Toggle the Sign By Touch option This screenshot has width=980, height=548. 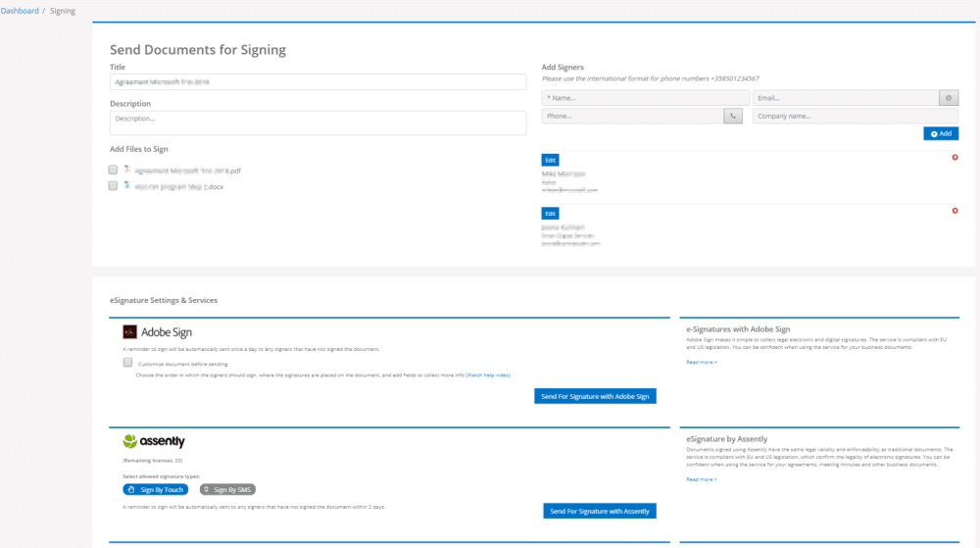pyautogui.click(x=156, y=489)
